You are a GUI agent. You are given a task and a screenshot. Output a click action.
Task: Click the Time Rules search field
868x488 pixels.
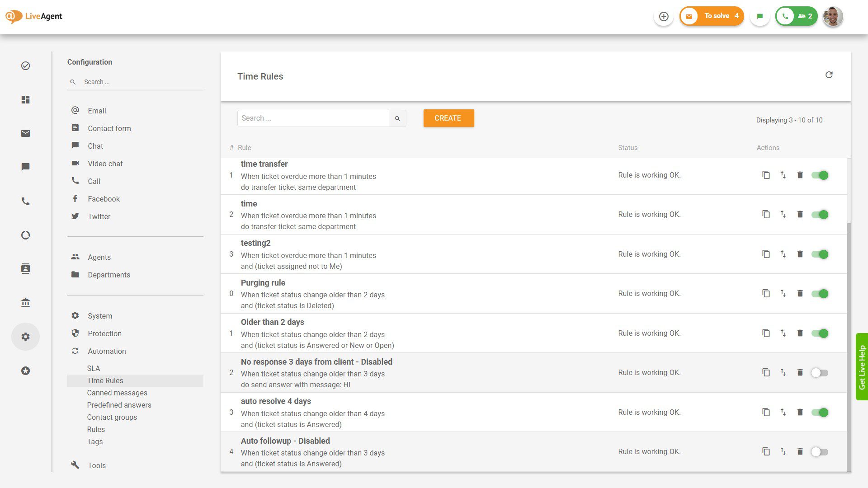click(313, 118)
